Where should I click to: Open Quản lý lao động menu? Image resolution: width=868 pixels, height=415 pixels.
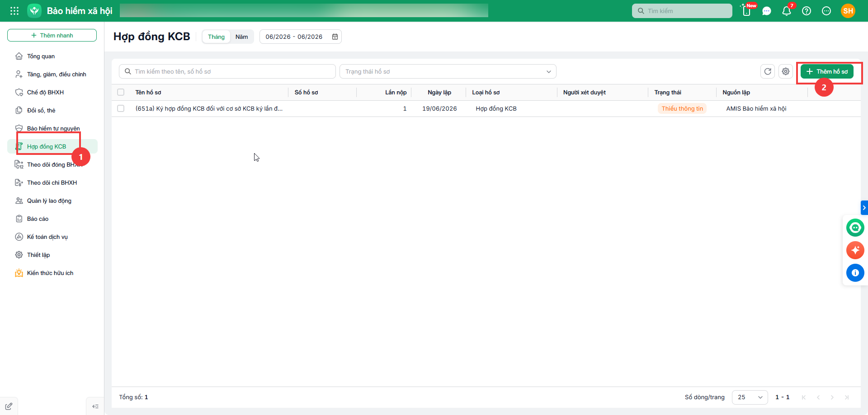click(52, 201)
